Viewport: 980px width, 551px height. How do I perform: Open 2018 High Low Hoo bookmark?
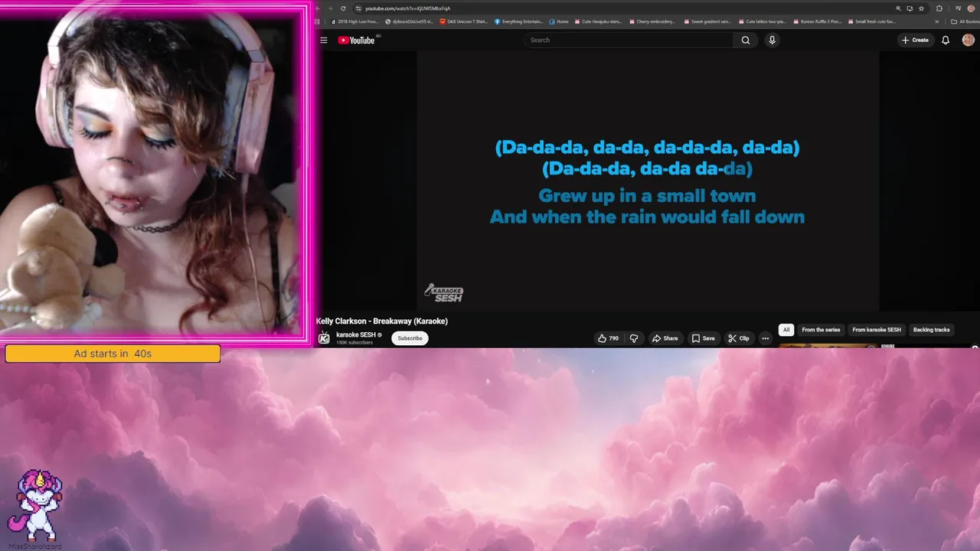(x=355, y=21)
